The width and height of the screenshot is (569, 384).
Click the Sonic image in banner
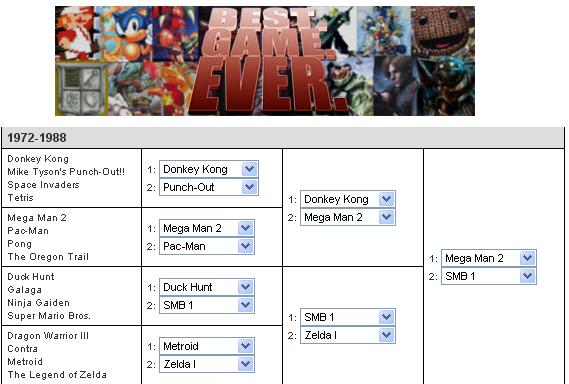click(x=127, y=33)
